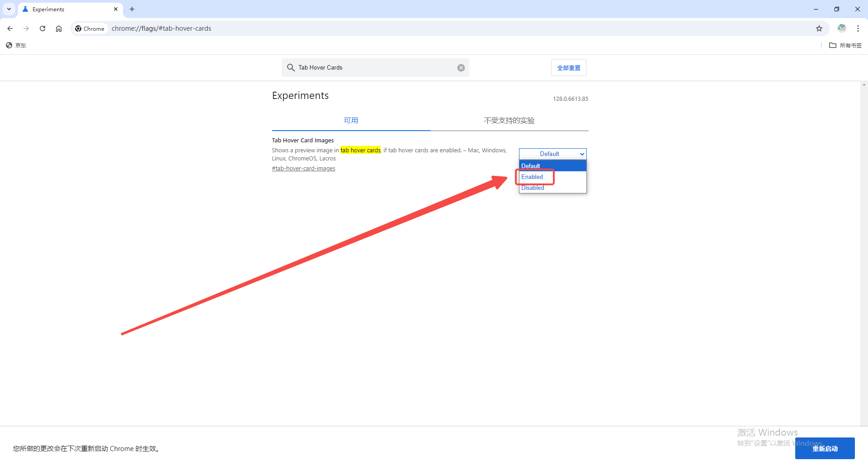868x470 pixels.
Task: Choose Enabled in the dropdown list
Action: [553, 177]
